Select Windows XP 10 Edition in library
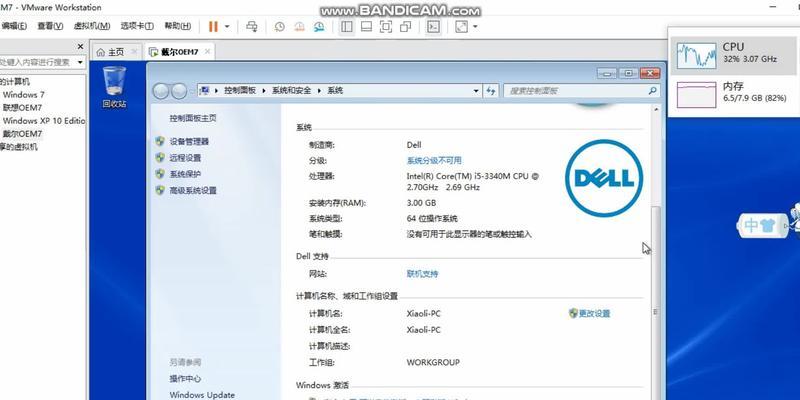 (x=44, y=121)
